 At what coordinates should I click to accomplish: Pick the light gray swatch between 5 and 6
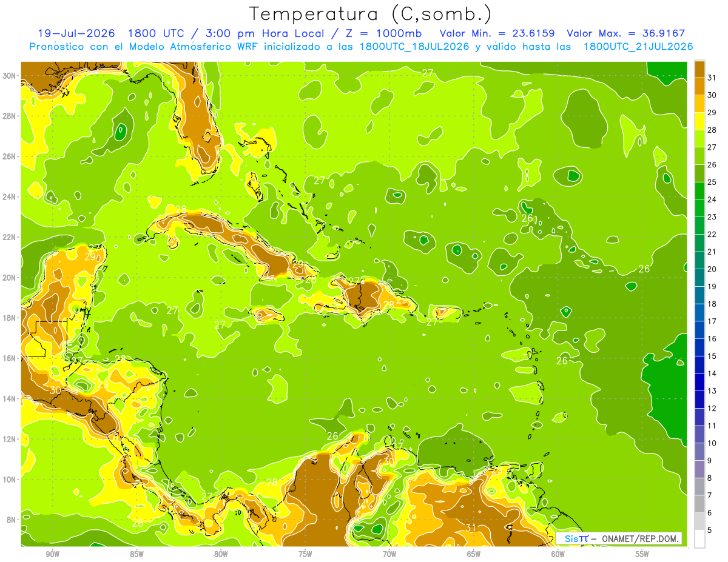pos(699,521)
